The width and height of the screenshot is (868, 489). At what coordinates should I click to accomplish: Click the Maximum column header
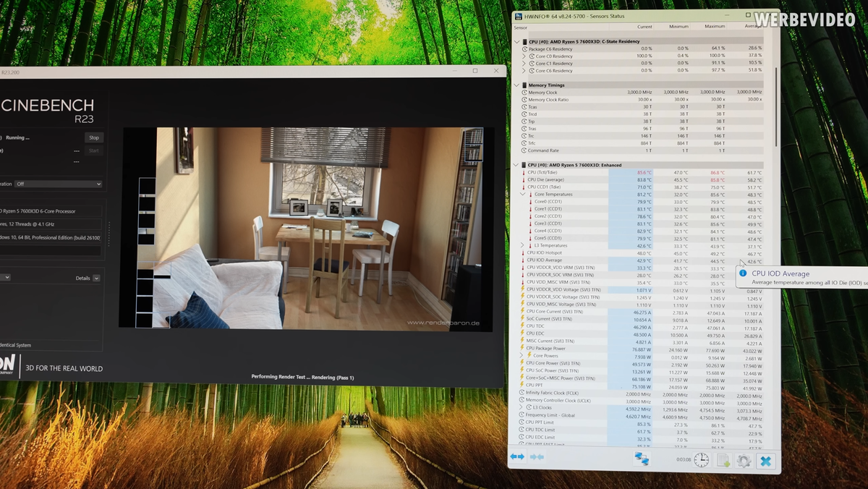(715, 27)
